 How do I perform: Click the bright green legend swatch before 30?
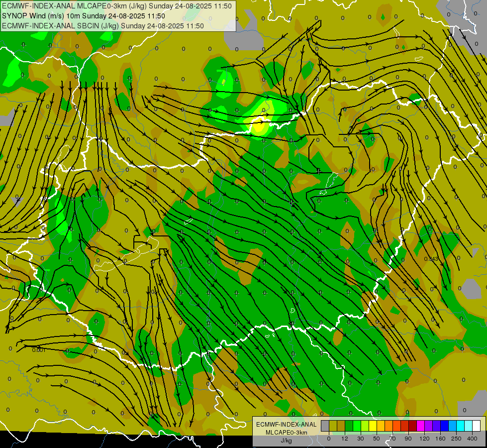point(357,426)
